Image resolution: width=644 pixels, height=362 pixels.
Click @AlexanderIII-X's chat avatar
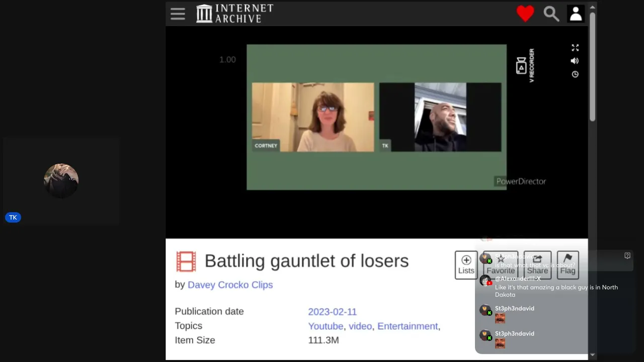485,281
